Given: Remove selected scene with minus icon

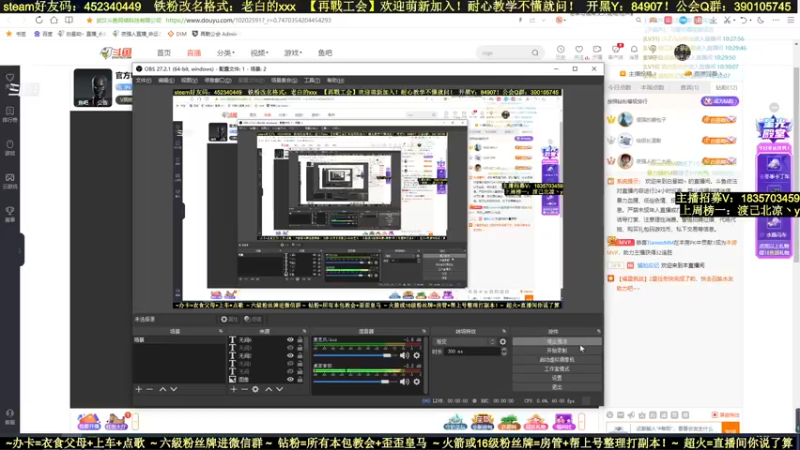Looking at the screenshot, I should coord(149,389).
